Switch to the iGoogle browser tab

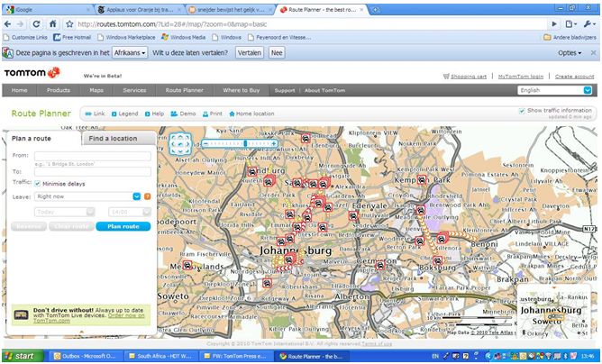pos(46,10)
